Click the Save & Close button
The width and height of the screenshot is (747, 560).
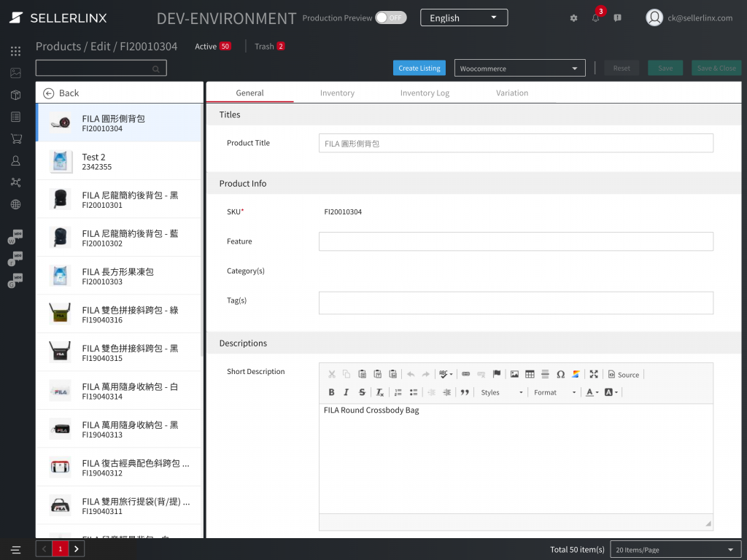pyautogui.click(x=716, y=68)
